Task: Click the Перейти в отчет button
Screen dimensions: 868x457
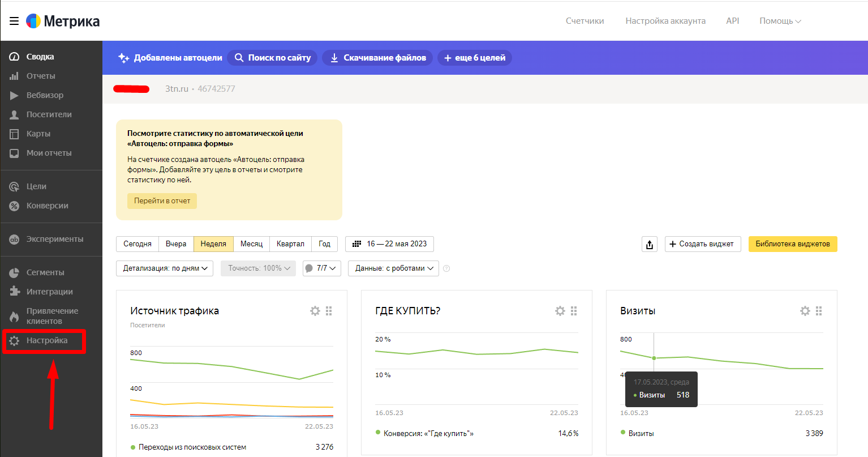Action: [162, 201]
